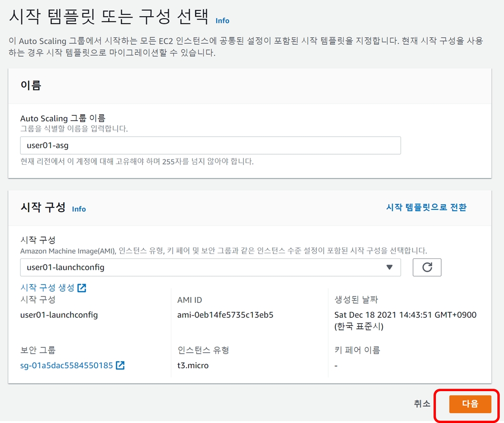Open Info link beside the page title
Viewport: 504px width, 423px height.
click(x=222, y=20)
